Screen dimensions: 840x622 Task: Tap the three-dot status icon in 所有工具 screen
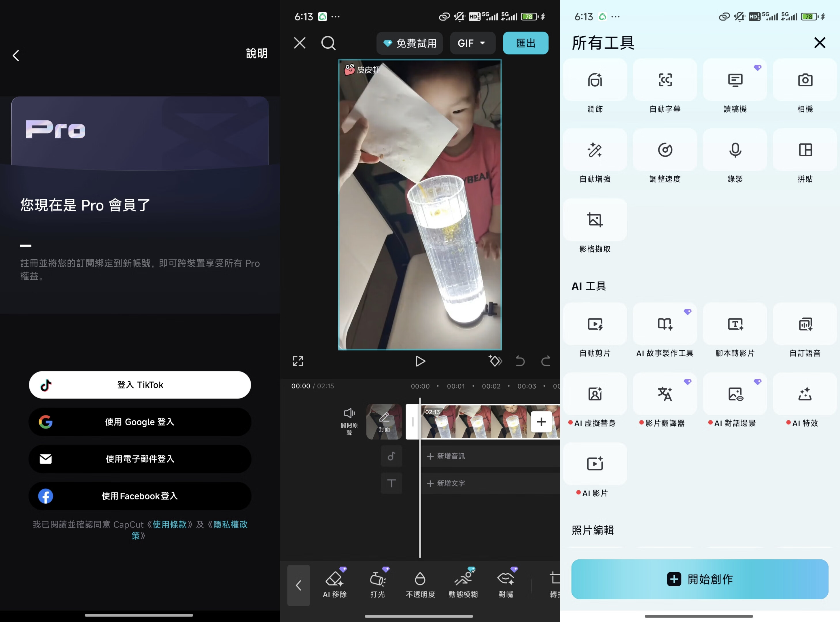click(615, 17)
